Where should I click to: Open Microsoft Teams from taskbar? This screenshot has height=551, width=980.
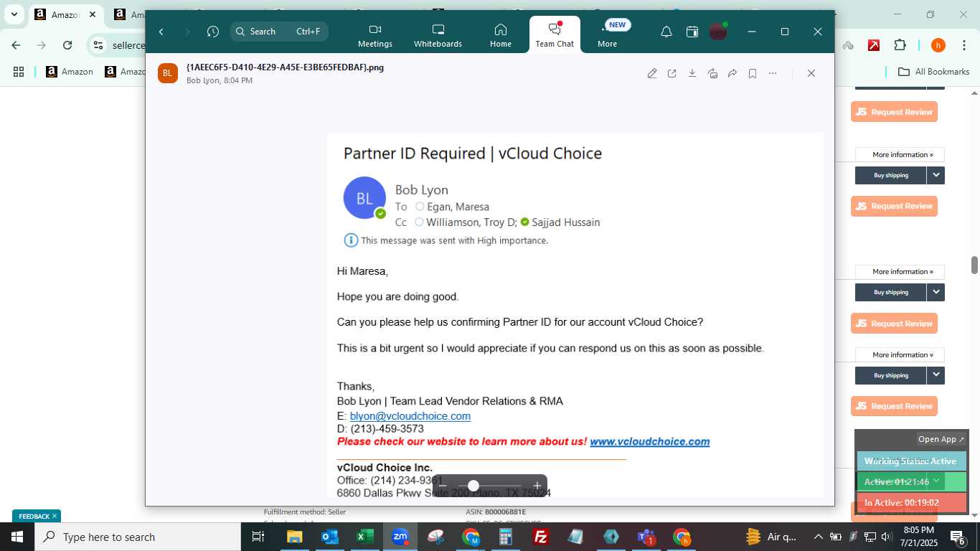click(x=646, y=537)
